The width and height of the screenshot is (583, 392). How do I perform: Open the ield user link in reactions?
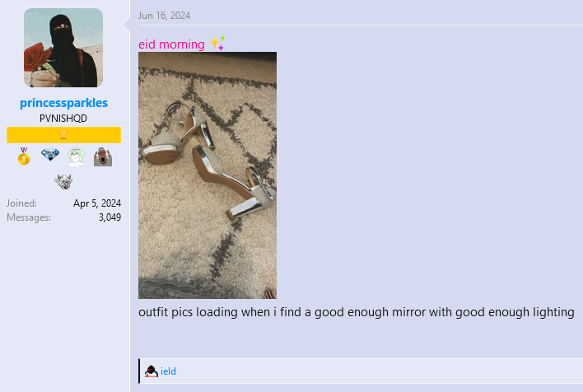[168, 371]
